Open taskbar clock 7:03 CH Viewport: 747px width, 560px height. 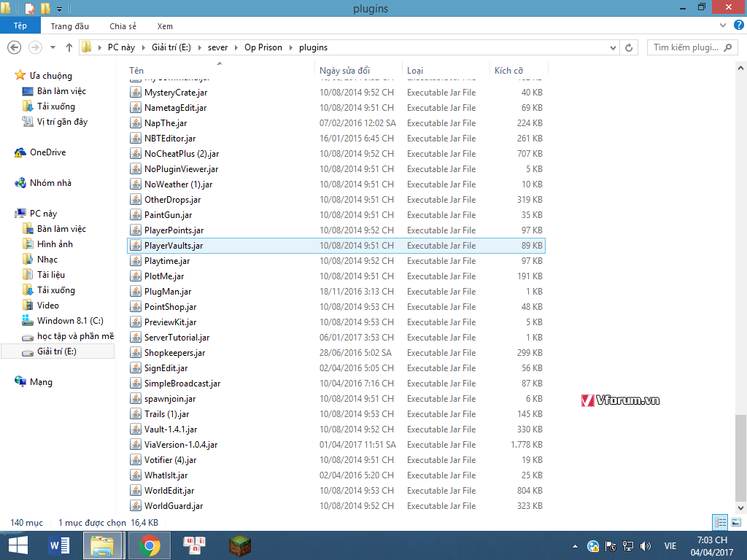click(712, 546)
